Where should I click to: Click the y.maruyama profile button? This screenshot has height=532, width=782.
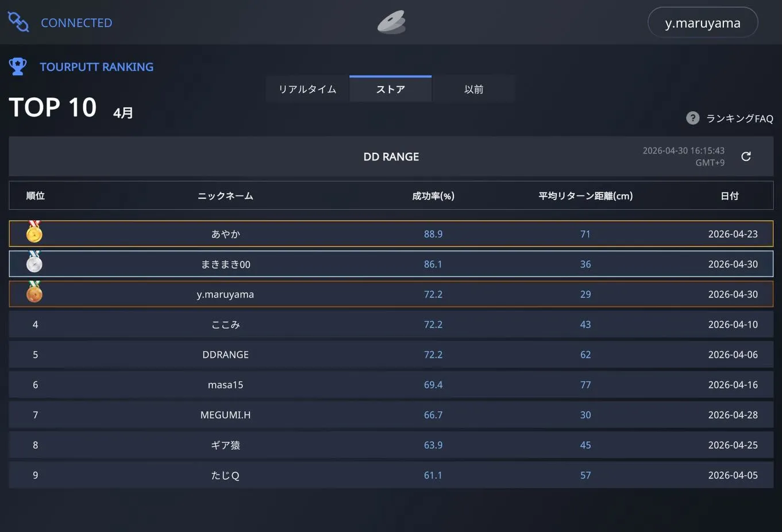point(703,22)
